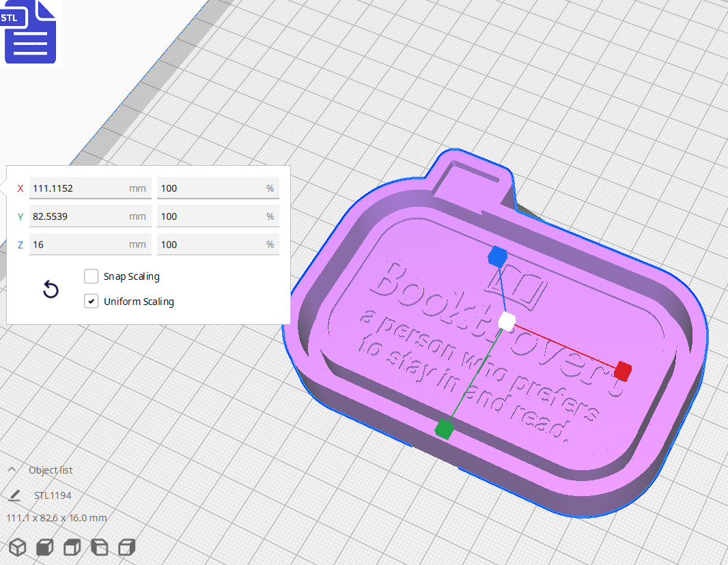The width and height of the screenshot is (728, 565).
Task: Select the red X-axis scale handle
Action: 622,371
